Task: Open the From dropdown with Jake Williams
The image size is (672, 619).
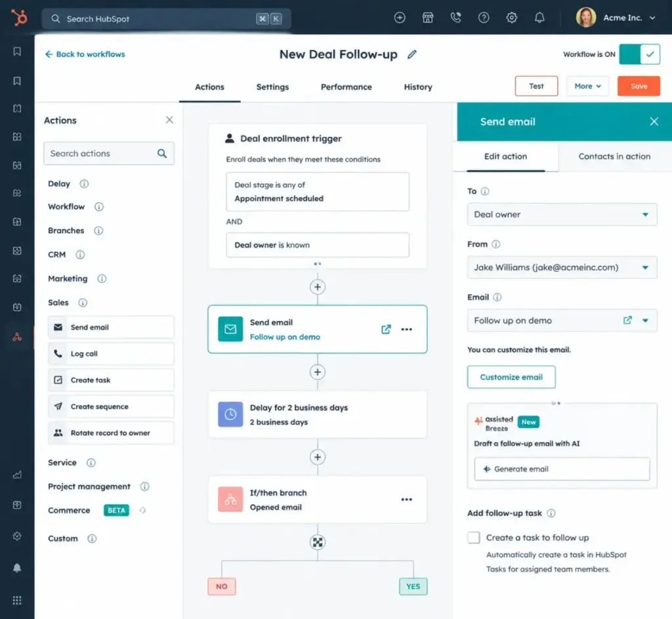Action: click(562, 268)
